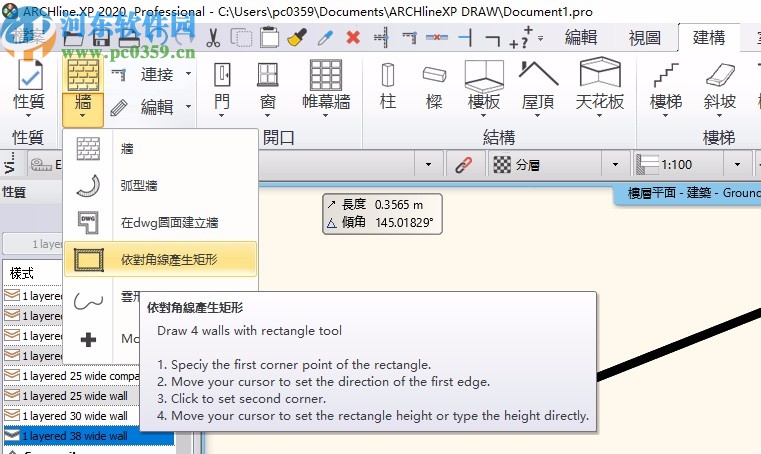
Task: Click the corner fillet icon
Action: [493, 40]
